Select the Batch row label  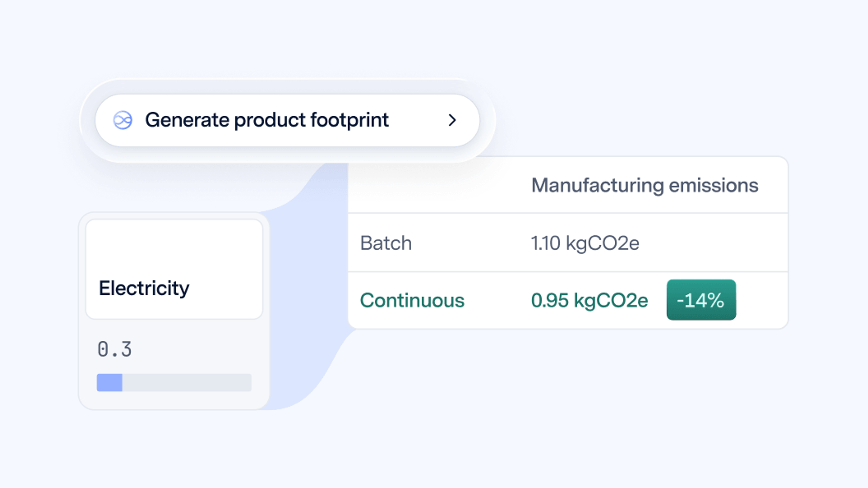coord(386,243)
